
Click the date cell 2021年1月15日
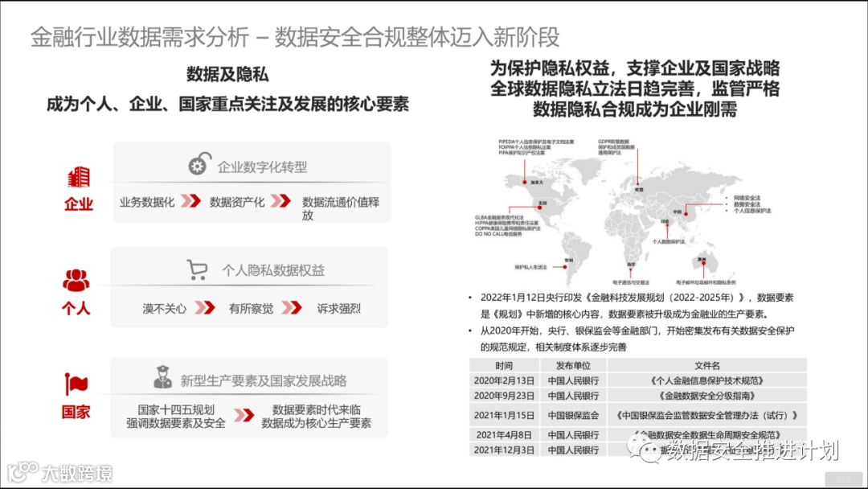pos(504,415)
